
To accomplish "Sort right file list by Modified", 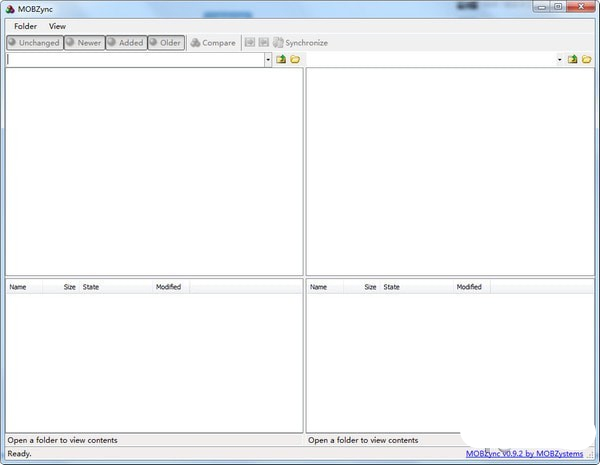I will (x=472, y=287).
